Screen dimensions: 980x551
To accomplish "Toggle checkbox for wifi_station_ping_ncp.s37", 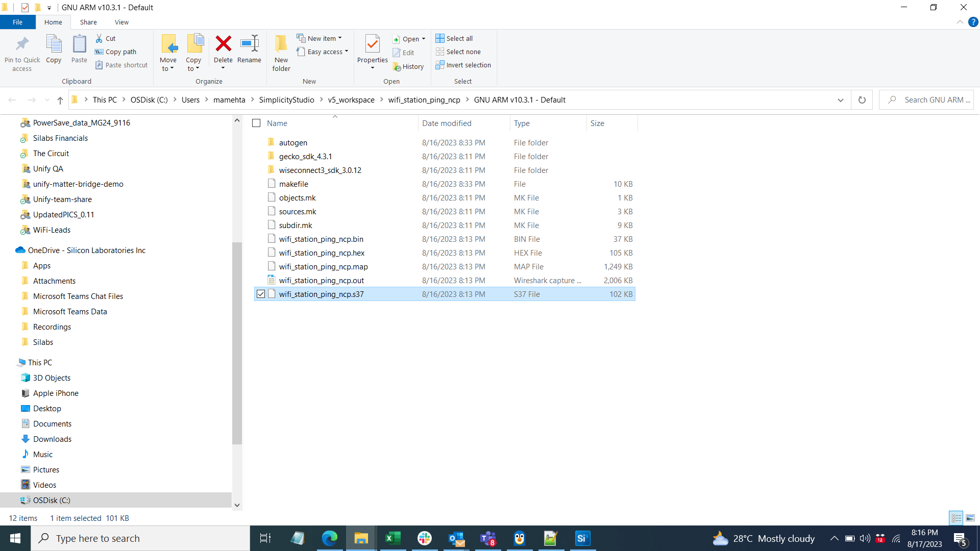I will click(x=260, y=294).
